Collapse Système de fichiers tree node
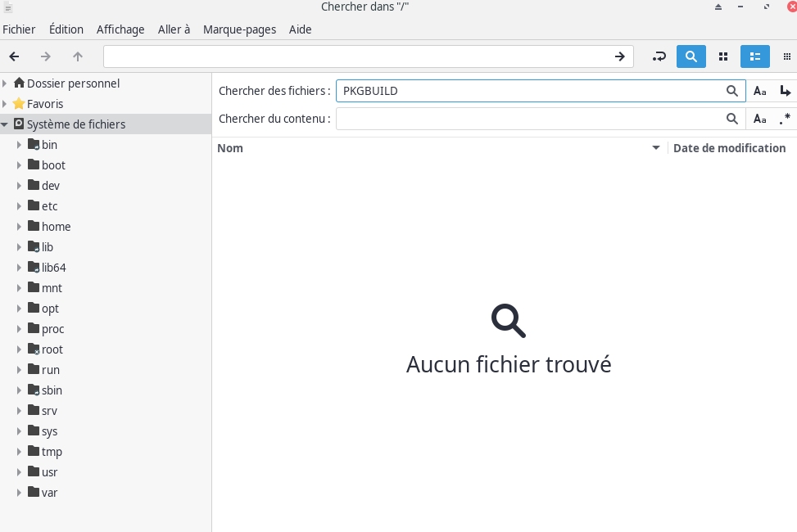797x532 pixels. (5, 124)
